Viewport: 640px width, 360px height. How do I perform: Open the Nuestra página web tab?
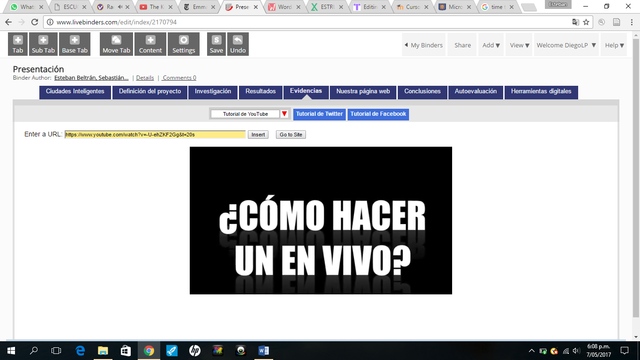(363, 92)
